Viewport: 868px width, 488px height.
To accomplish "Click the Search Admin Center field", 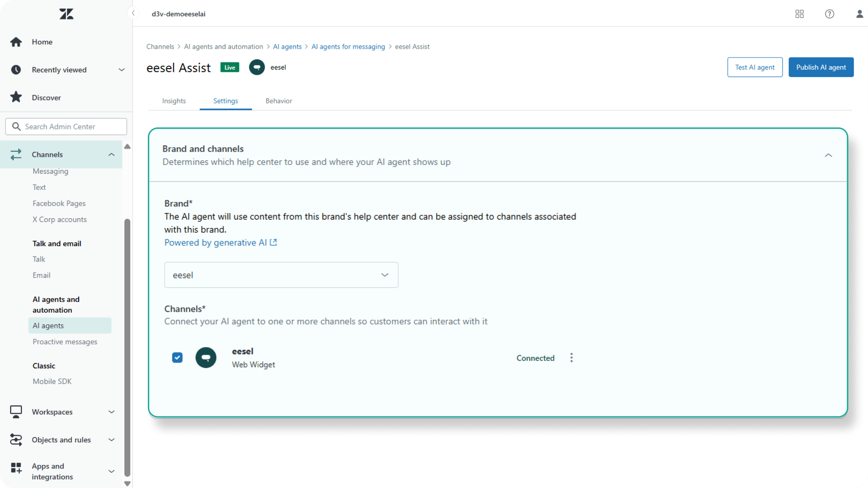I will click(66, 127).
